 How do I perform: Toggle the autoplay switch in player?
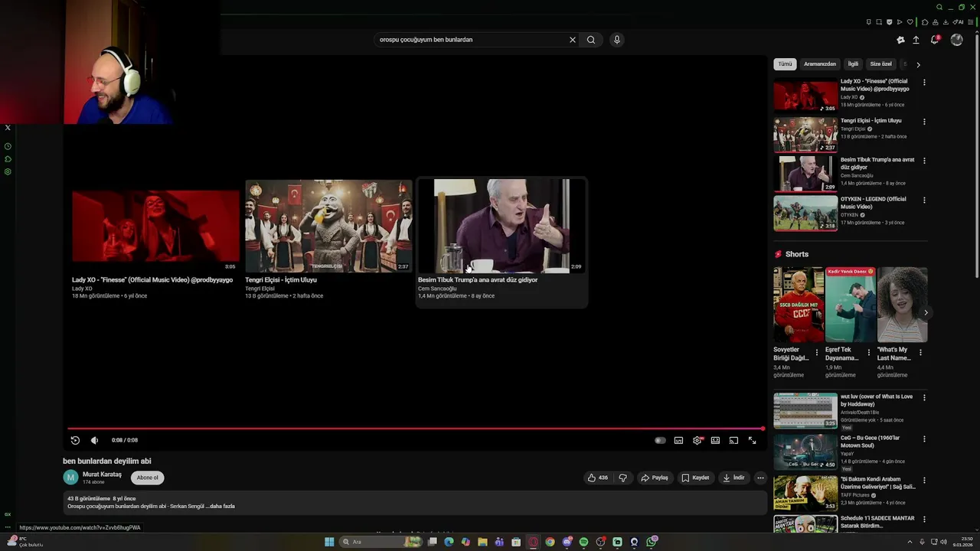coord(660,440)
